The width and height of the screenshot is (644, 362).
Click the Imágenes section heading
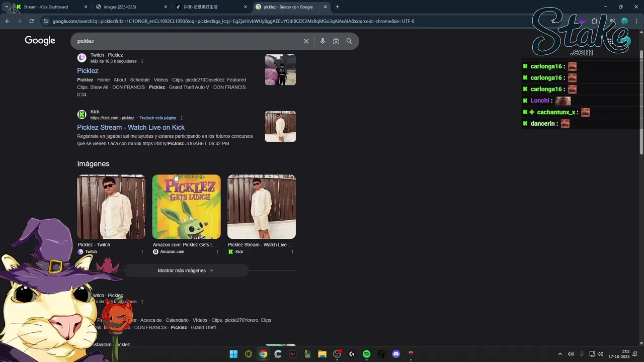(93, 163)
